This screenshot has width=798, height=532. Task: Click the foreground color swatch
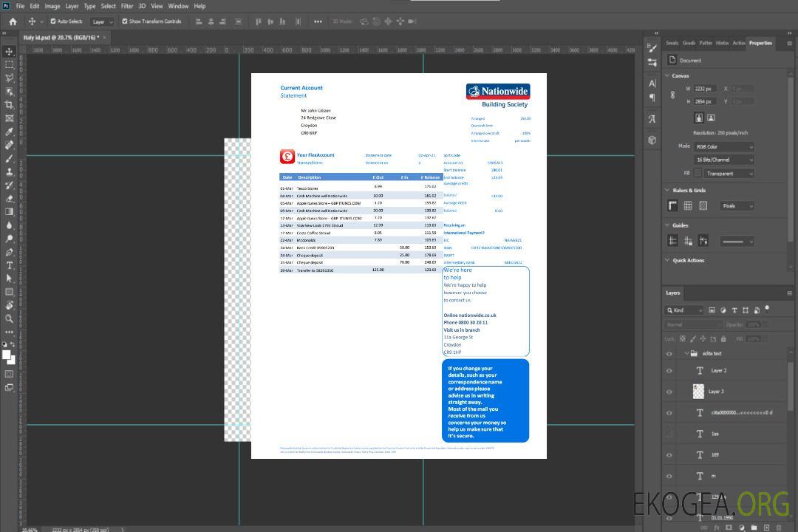point(6,355)
